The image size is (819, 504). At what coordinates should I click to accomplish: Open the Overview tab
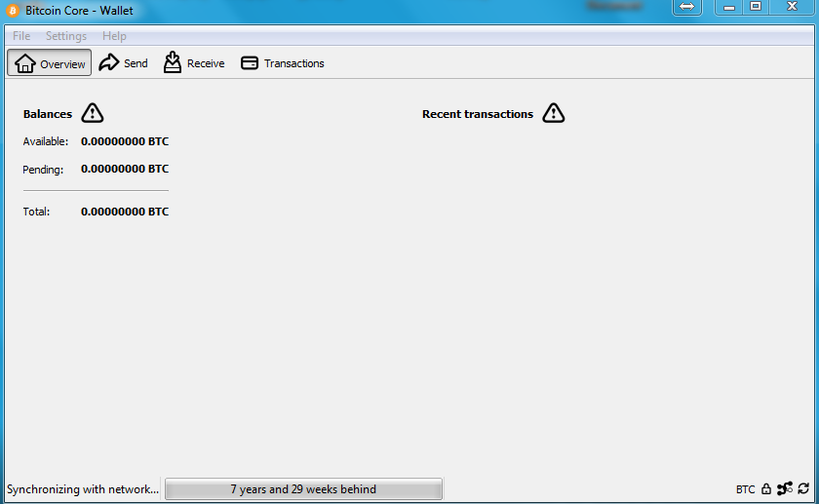pos(49,62)
